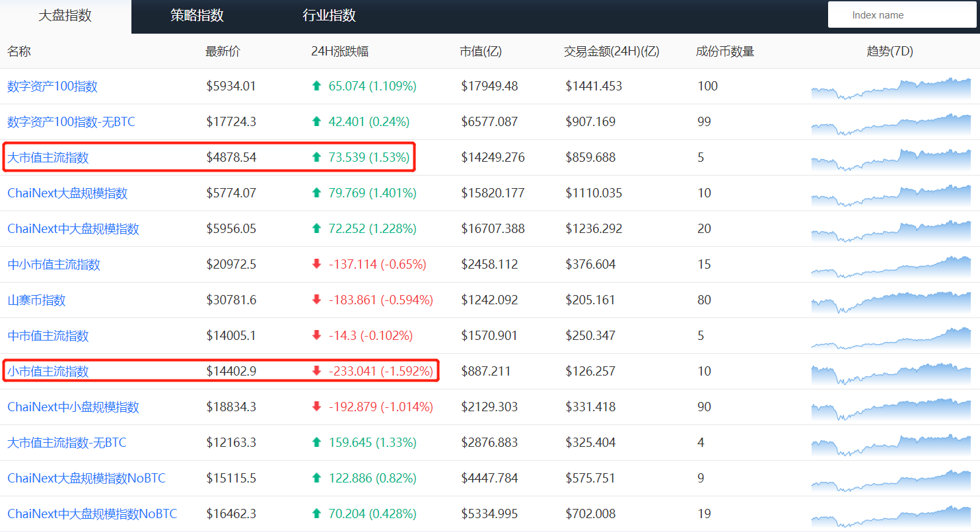Click the market cap $887.211

tap(486, 372)
